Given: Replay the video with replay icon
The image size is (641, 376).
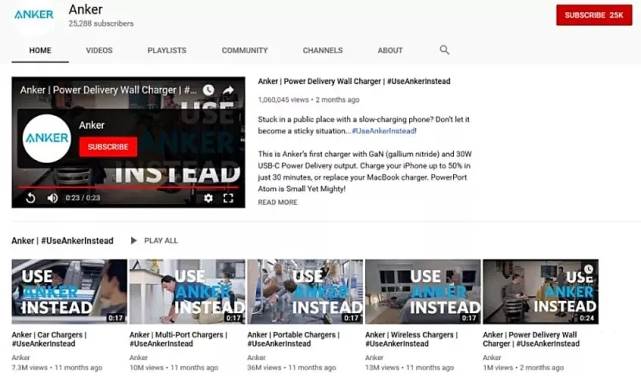Looking at the screenshot, I should coord(31,198).
